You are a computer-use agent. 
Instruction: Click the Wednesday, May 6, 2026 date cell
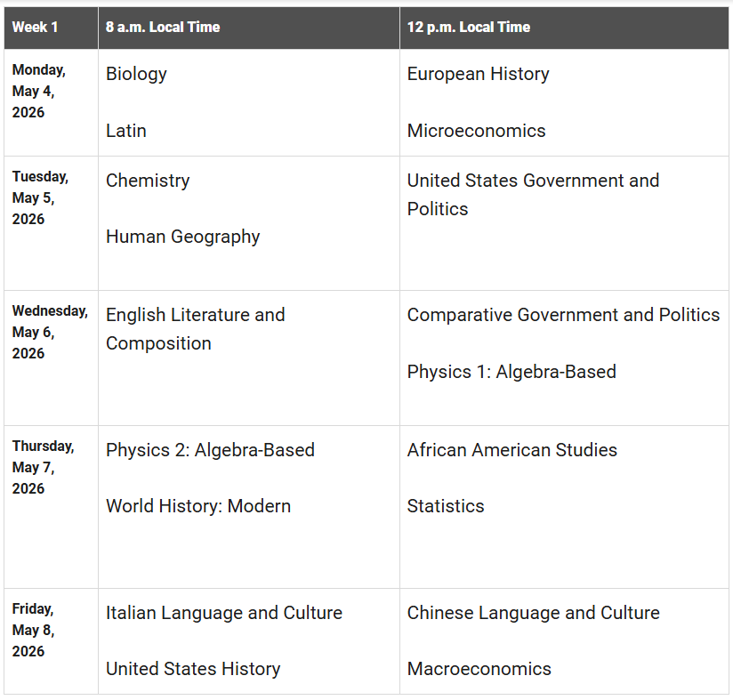tap(50, 332)
